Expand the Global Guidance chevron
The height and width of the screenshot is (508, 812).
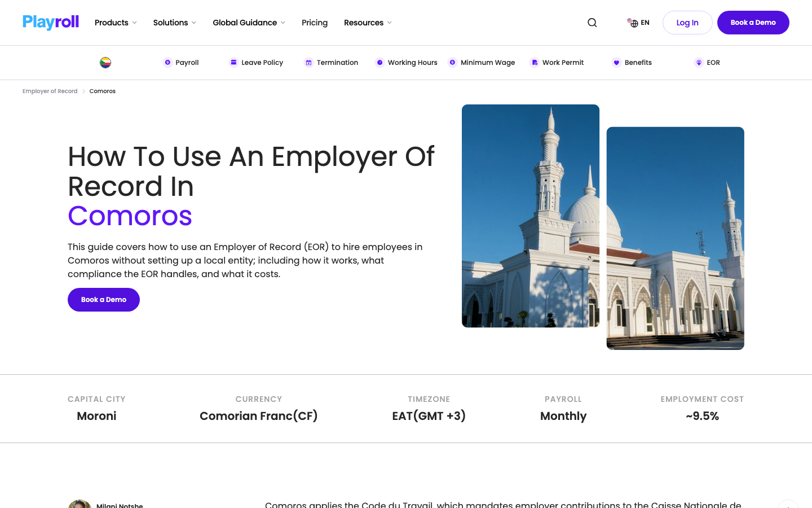[283, 23]
